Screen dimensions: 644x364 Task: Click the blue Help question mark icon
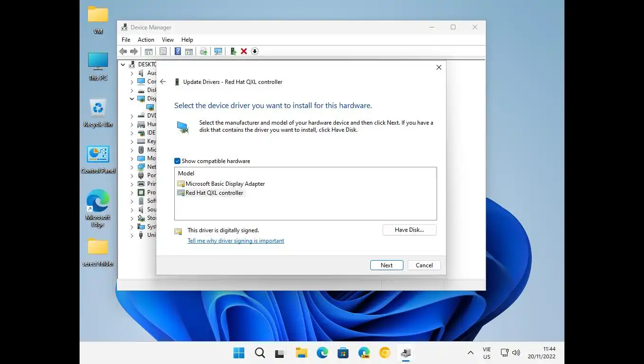click(178, 51)
